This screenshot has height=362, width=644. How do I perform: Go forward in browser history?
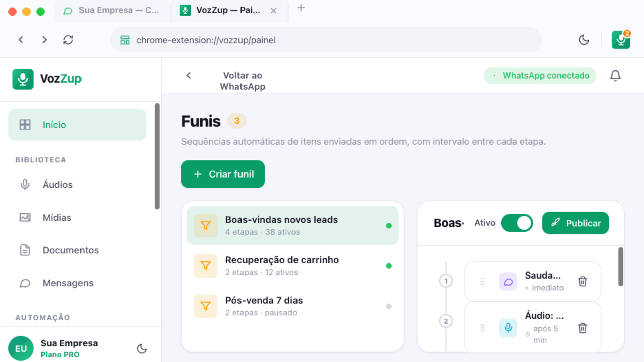pos(44,40)
